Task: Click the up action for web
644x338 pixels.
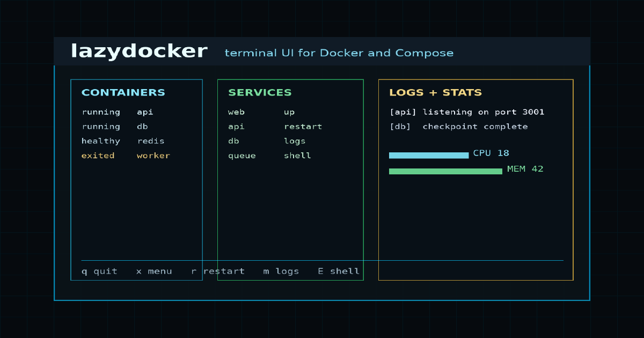Action: (x=289, y=112)
